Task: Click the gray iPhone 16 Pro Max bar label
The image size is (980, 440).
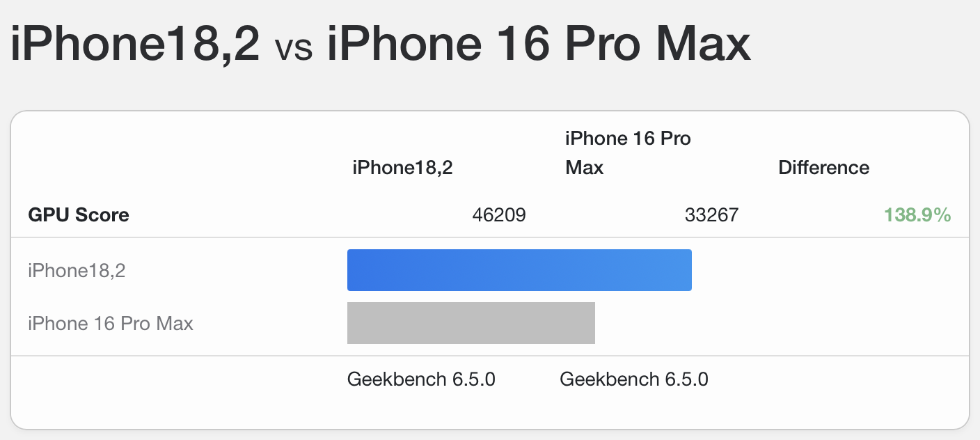Action: (111, 323)
